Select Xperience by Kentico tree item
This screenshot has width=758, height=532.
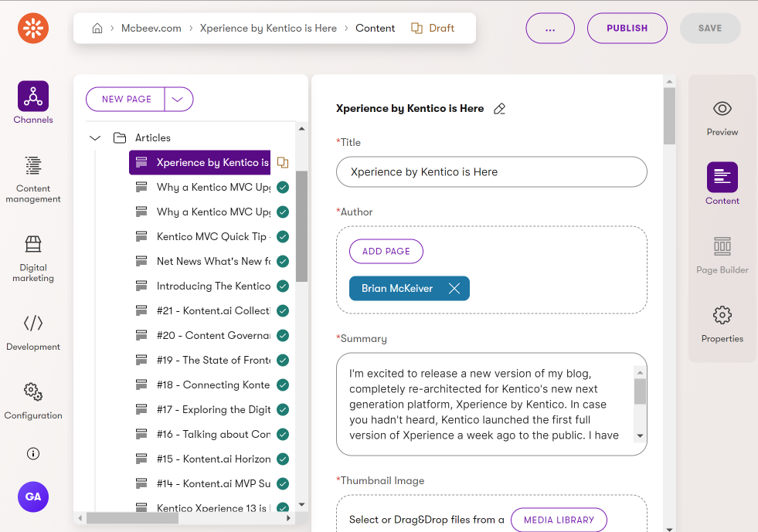(x=199, y=162)
